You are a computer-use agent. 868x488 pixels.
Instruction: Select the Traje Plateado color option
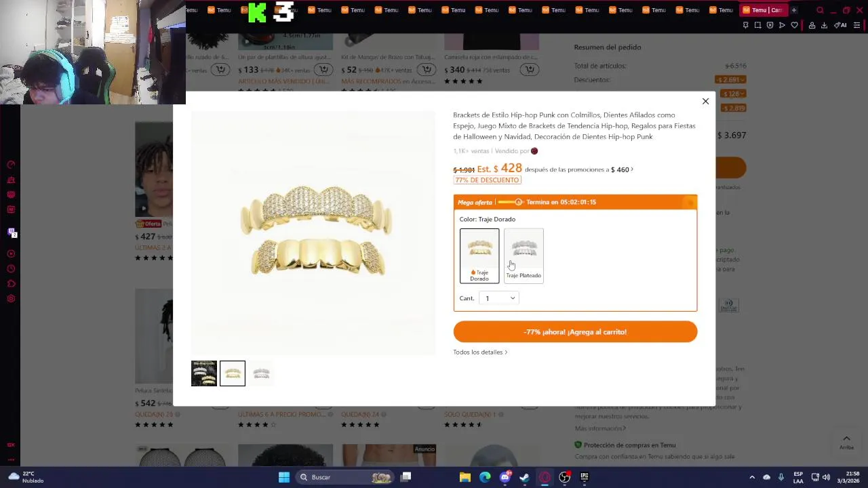click(x=524, y=256)
